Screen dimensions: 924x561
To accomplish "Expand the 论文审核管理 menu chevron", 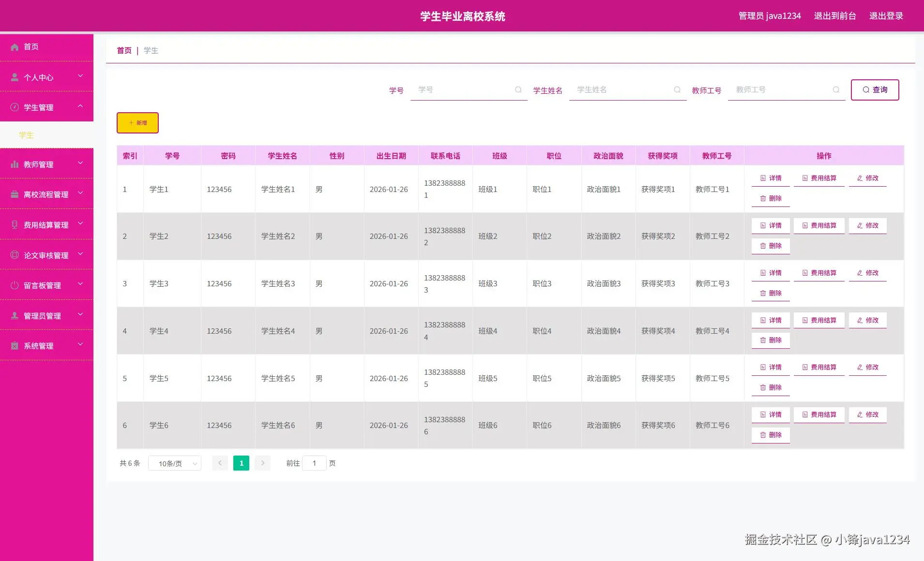I will point(80,253).
